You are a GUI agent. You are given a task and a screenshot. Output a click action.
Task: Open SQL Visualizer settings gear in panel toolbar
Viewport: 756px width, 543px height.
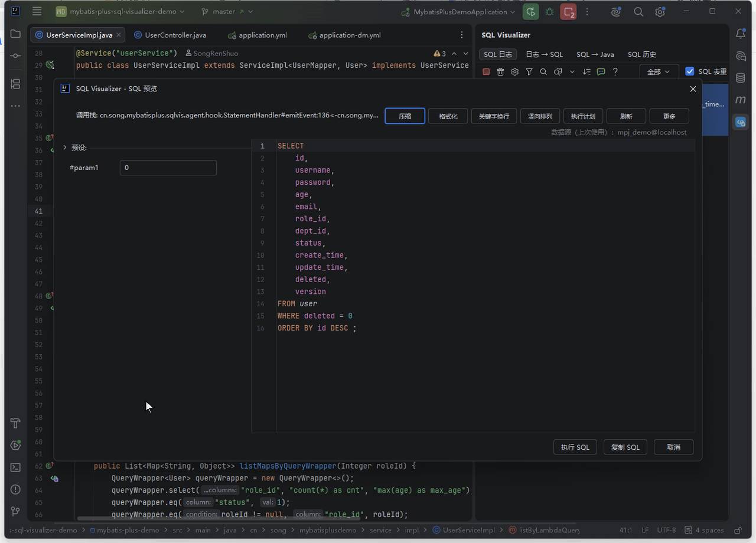(515, 72)
